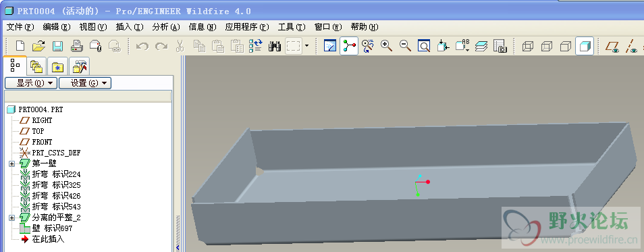Cut selection with the scissors icon
This screenshot has width=644, height=252.
[x=180, y=46]
